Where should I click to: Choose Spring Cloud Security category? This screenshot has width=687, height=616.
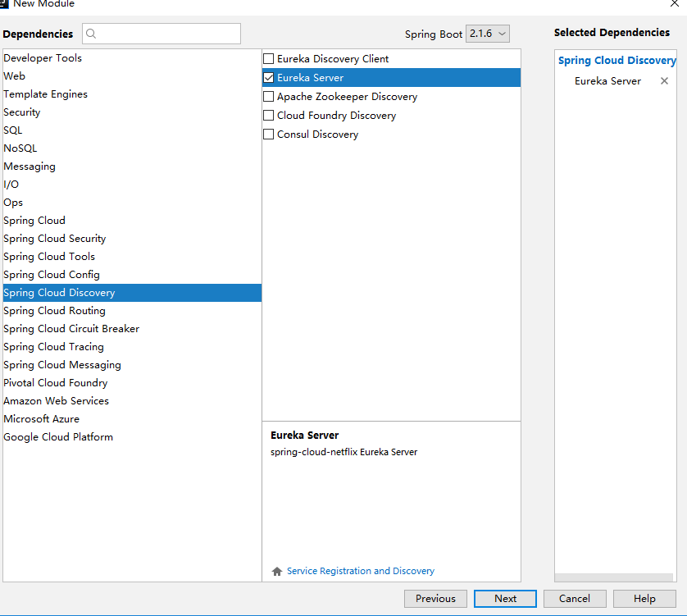(x=132, y=239)
